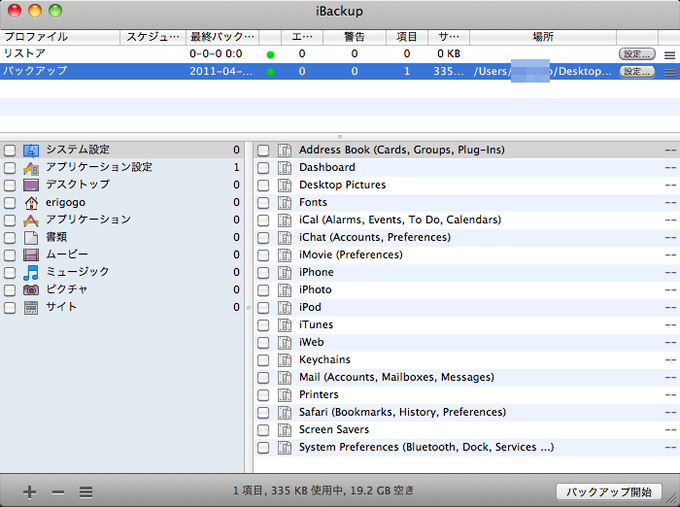Sort by the プロファイル column header
The image size is (680, 507).
60,37
